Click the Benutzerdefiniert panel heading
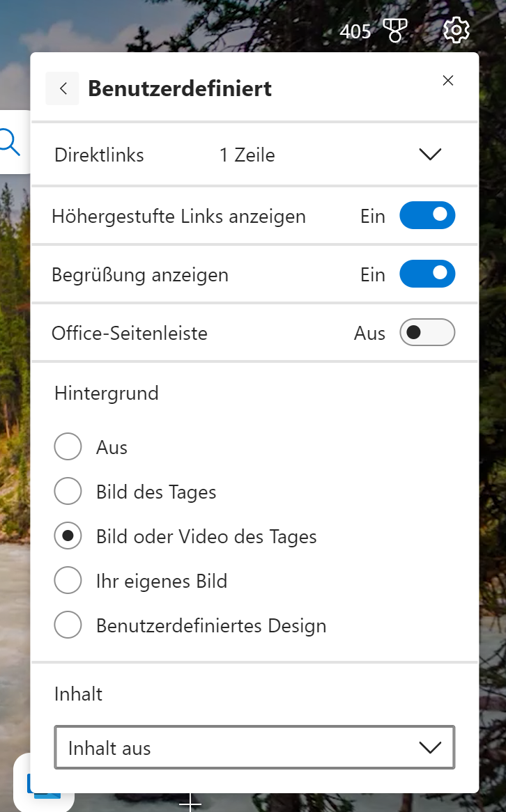 point(180,89)
